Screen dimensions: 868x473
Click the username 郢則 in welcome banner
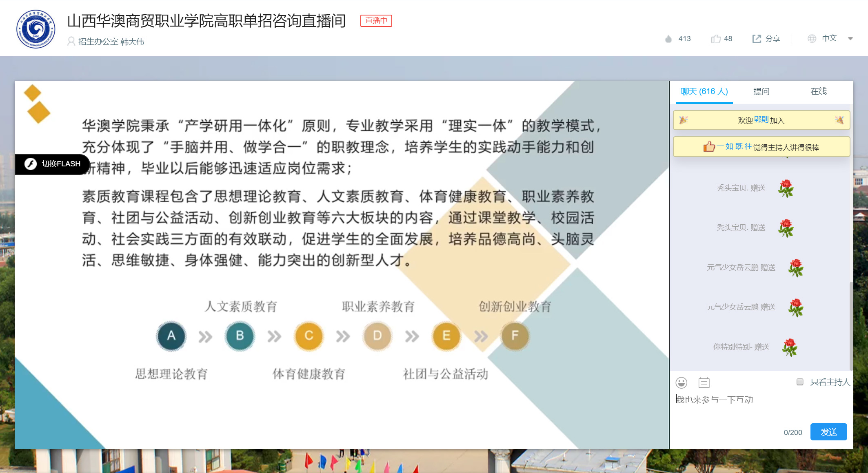(x=761, y=119)
